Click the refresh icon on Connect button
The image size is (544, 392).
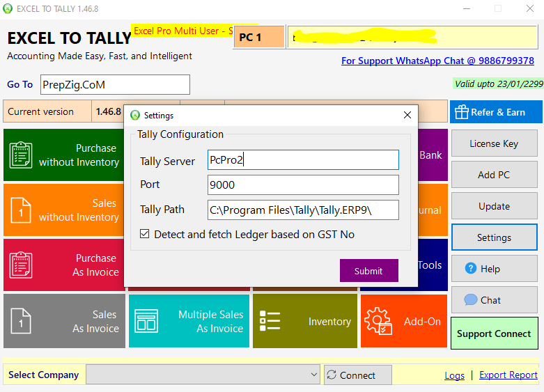[x=332, y=375]
